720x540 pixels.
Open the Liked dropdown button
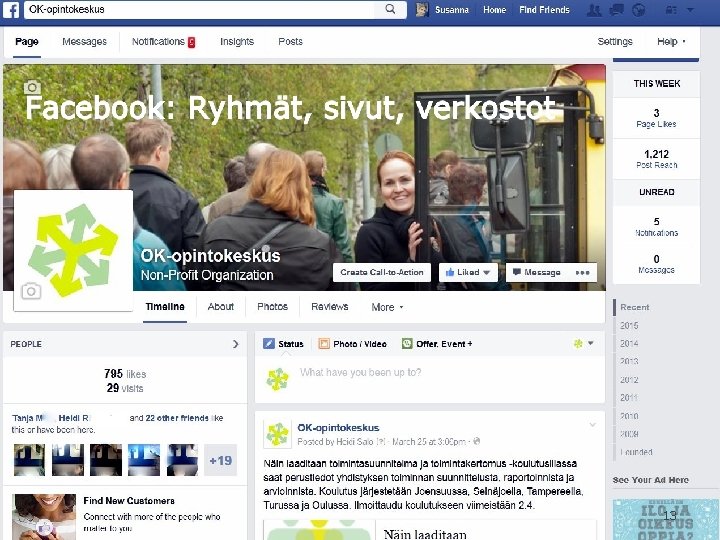(x=468, y=272)
